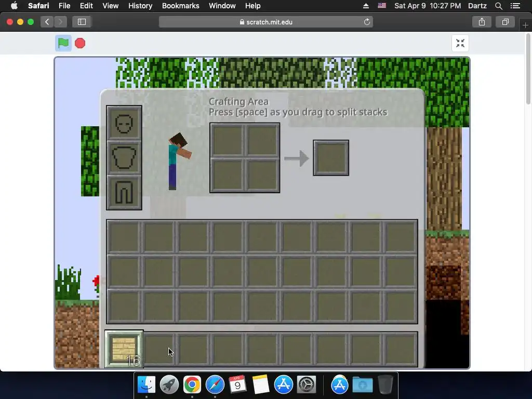Select the chestplate armor slot

pos(124,157)
